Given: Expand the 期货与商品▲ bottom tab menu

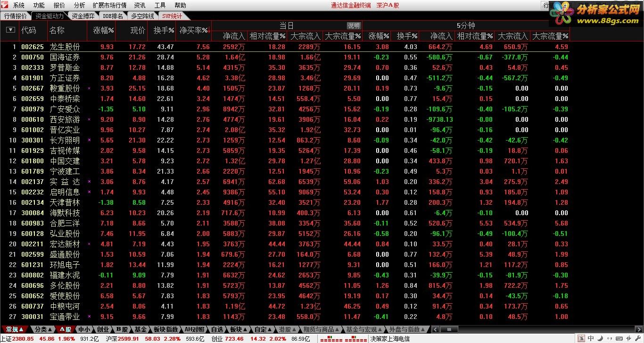Looking at the screenshot, I should [x=322, y=329].
